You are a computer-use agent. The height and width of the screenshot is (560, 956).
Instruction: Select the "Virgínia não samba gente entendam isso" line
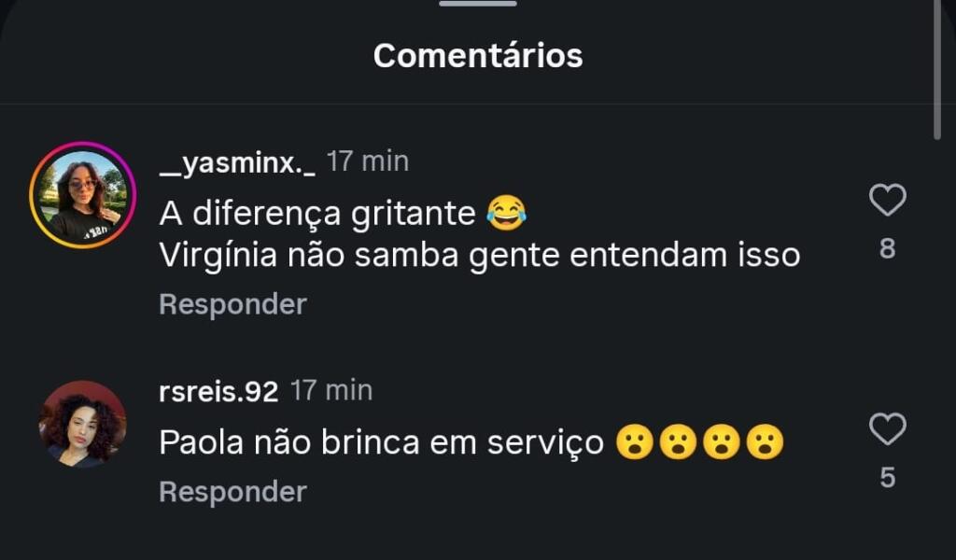point(480,256)
